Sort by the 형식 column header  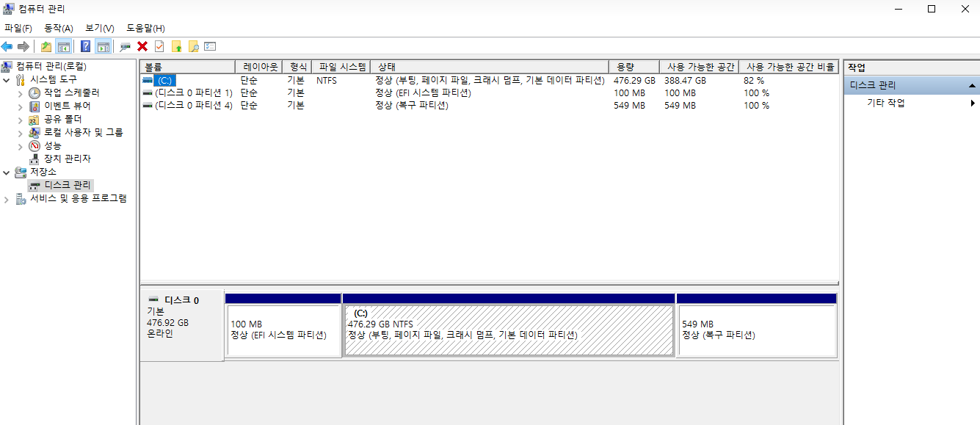coord(298,67)
